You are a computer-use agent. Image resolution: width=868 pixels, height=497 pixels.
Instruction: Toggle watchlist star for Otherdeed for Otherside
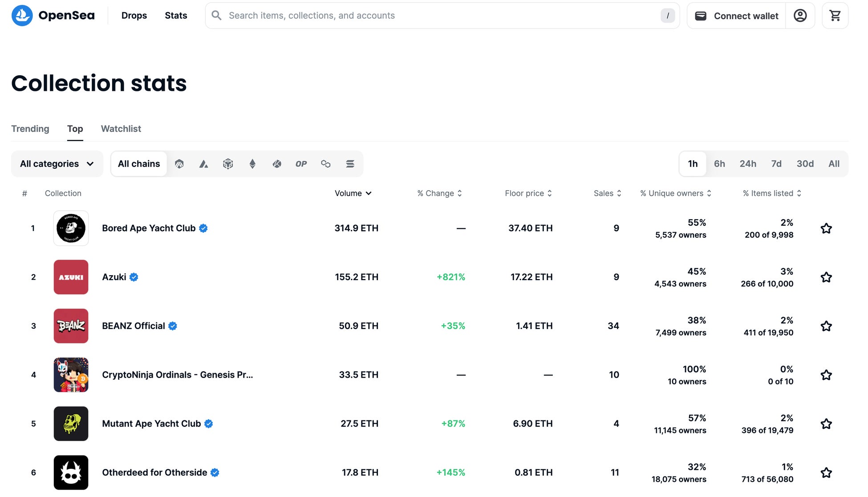(826, 473)
